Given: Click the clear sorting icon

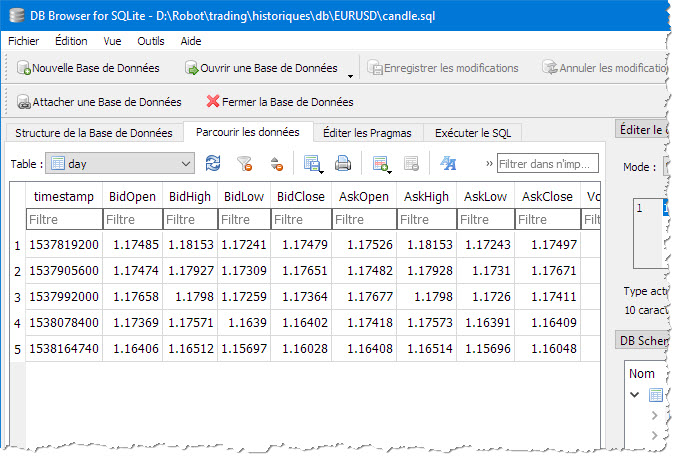Looking at the screenshot, I should point(276,164).
